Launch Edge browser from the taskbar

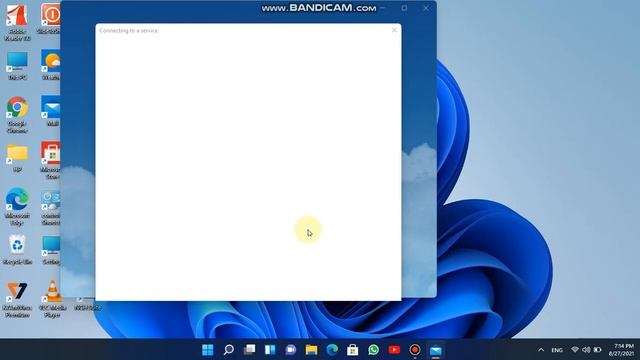[332, 350]
